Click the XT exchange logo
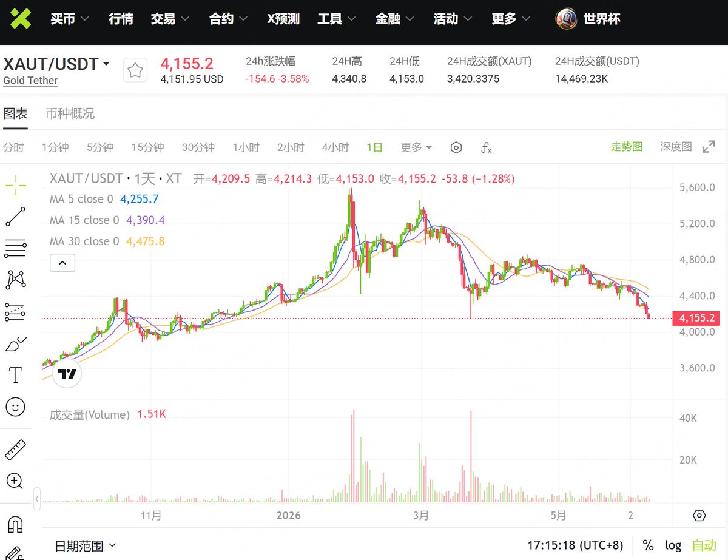Viewport: 728px width, 560px height. [x=20, y=19]
